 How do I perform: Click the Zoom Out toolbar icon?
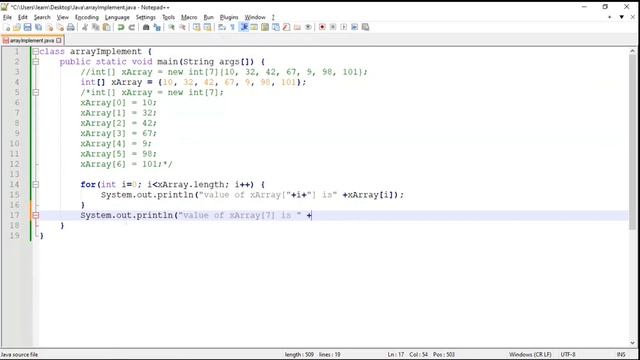(182, 27)
